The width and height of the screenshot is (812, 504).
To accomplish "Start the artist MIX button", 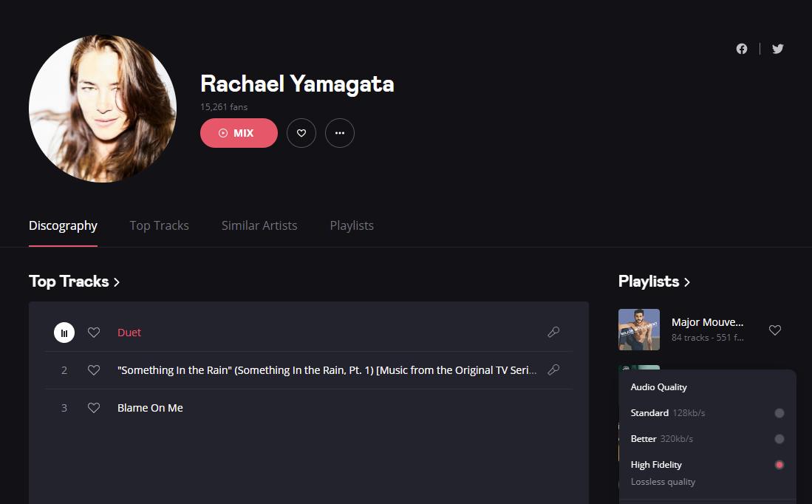I will click(x=239, y=133).
